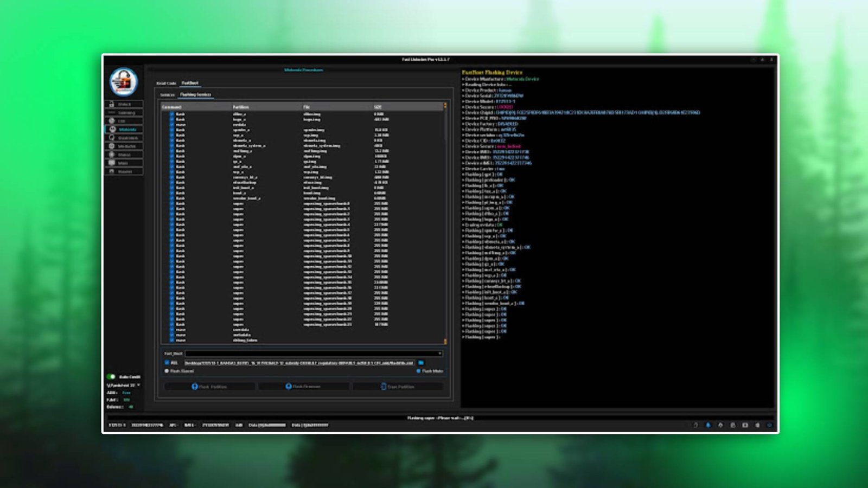This screenshot has width=868, height=488.
Task: Open the Qualcomm tool from the sidebar
Action: [x=124, y=138]
